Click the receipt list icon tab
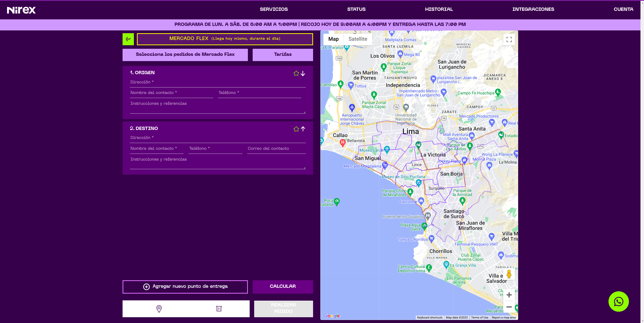This screenshot has height=323, width=644. point(219,309)
